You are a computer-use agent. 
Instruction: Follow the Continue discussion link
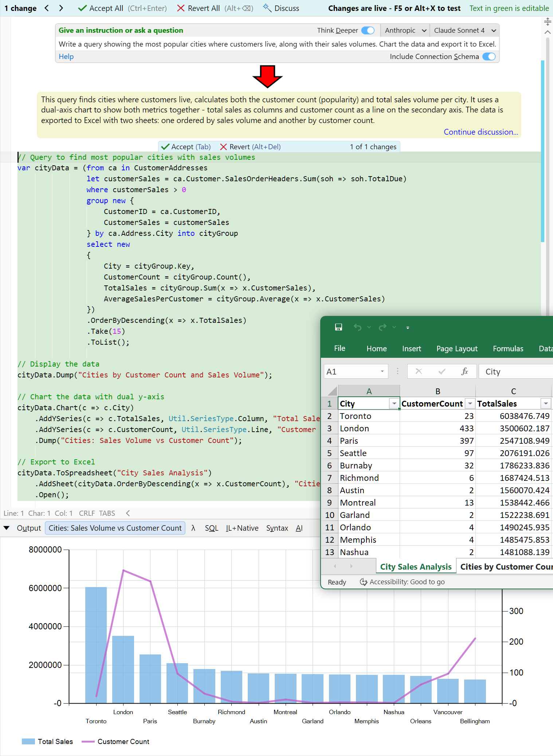(481, 132)
